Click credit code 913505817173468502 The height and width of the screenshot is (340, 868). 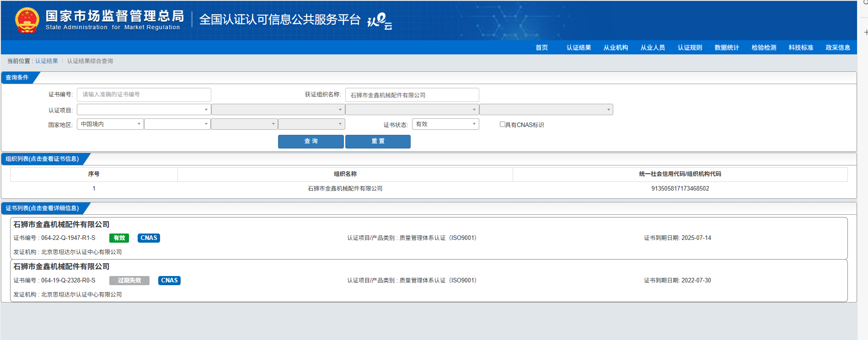pyautogui.click(x=680, y=189)
